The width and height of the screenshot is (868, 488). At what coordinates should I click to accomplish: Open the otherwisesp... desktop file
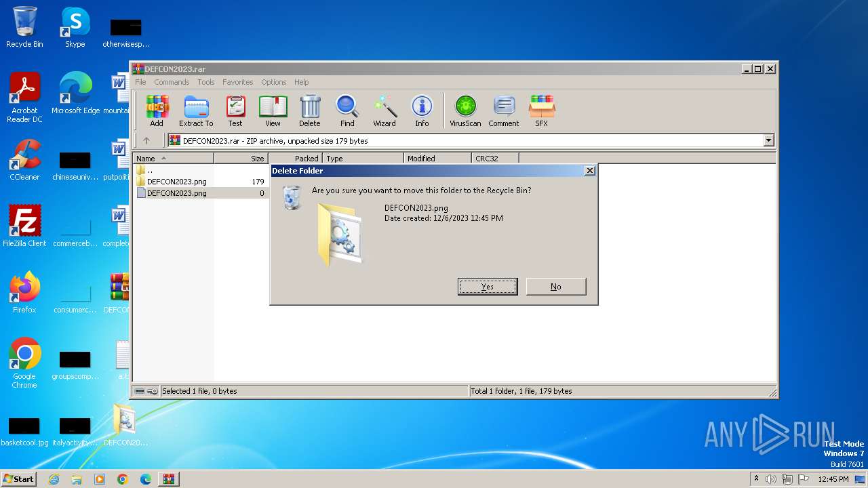point(126,33)
